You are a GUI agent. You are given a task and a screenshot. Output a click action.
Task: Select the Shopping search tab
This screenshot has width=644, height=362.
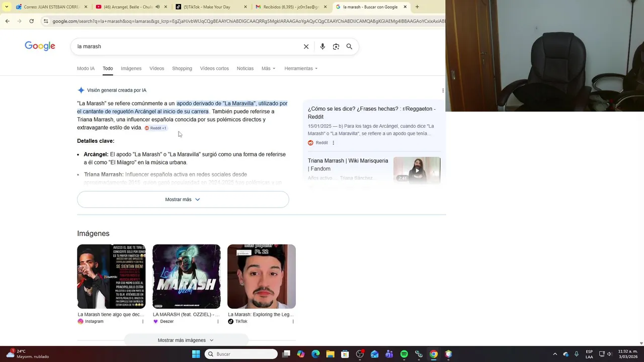point(182,68)
